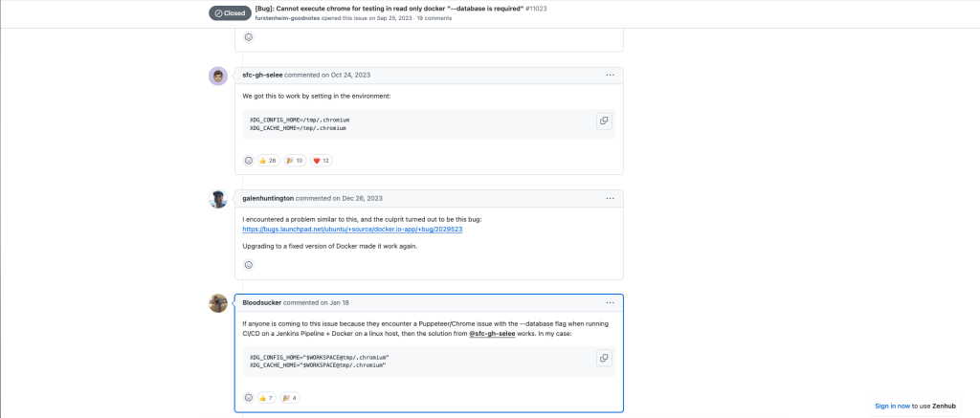Screen dimensions: 980x418
Task: Open the @sfc-gh-selee mention link
Action: point(492,333)
